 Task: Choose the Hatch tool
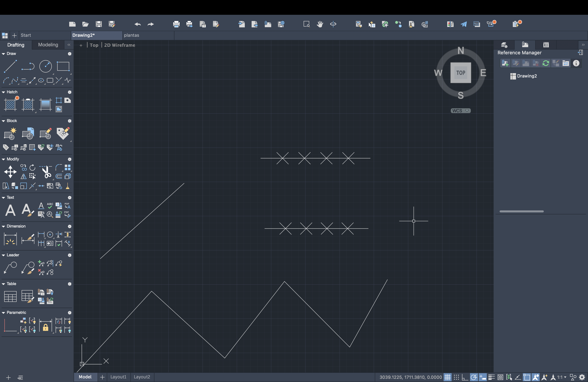(10, 105)
